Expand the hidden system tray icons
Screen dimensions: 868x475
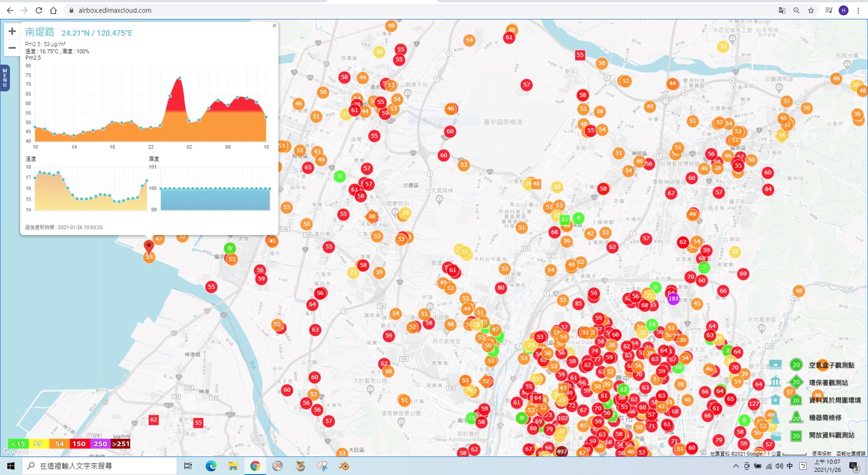736,466
